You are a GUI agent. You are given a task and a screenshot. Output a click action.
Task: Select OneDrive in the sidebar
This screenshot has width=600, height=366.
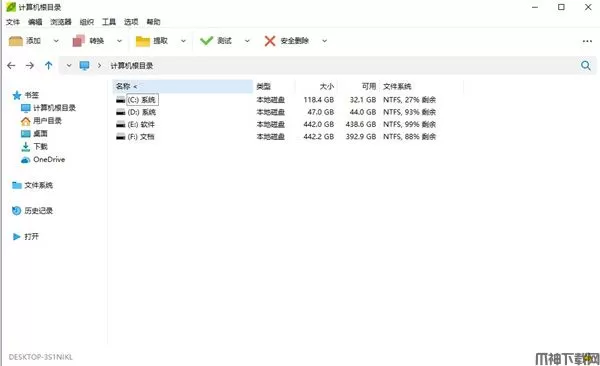[43, 160]
